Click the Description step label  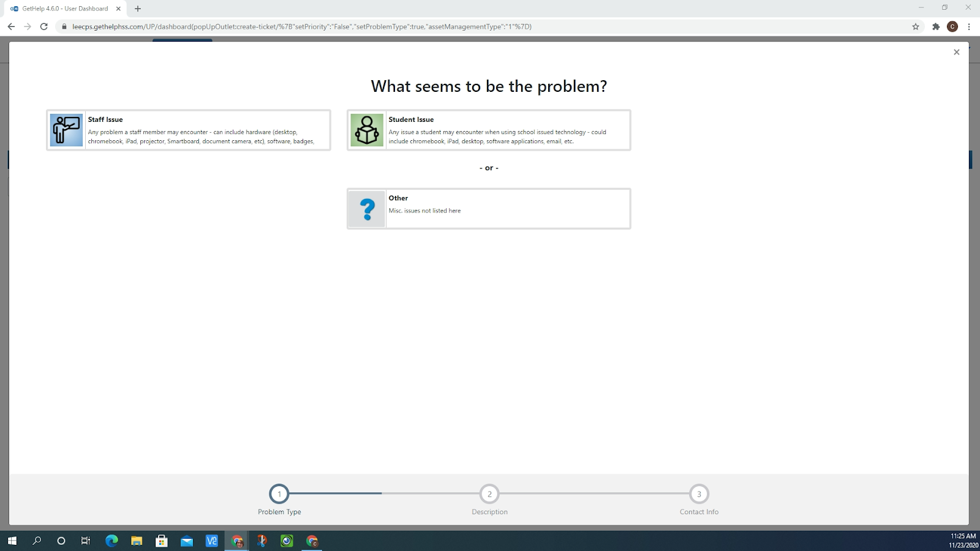coord(489,512)
